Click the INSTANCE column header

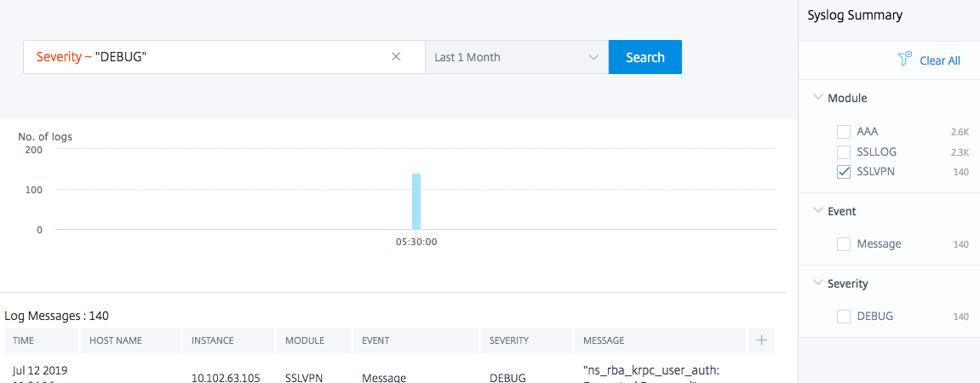click(x=229, y=340)
